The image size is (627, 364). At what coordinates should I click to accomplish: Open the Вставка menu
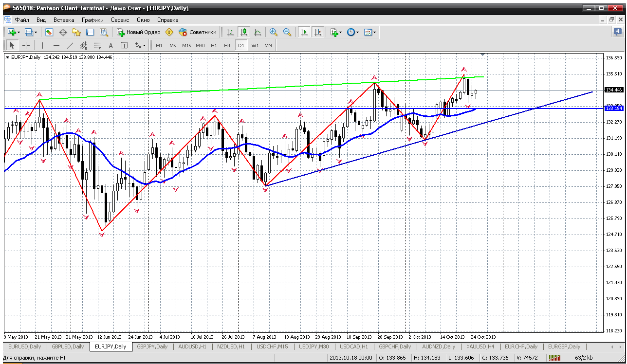(64, 20)
